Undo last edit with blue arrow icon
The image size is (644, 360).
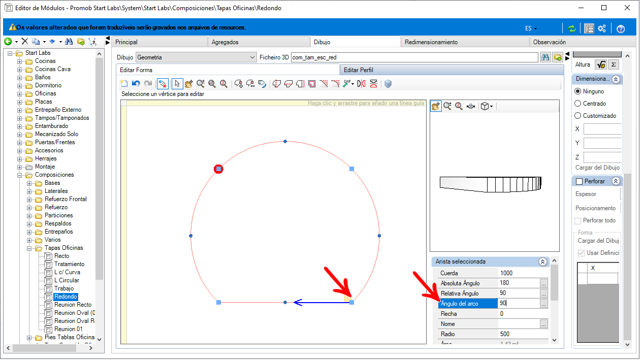tap(136, 84)
